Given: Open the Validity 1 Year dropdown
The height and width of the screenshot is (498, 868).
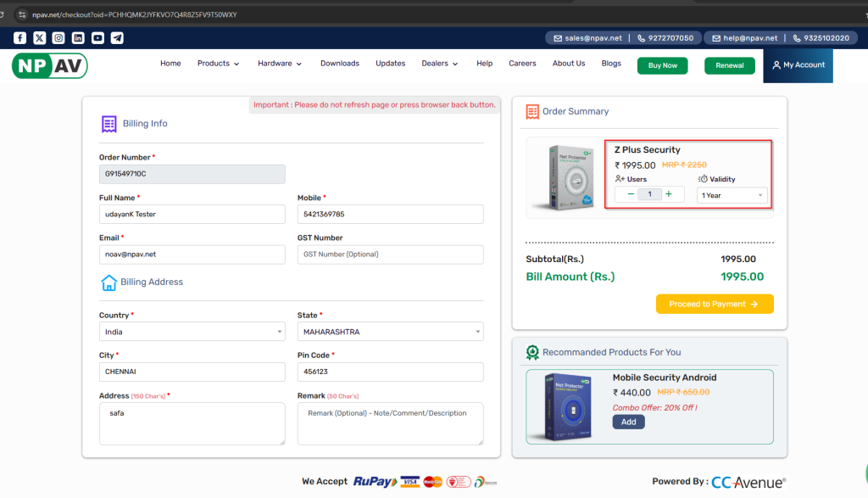Looking at the screenshot, I should pos(732,195).
